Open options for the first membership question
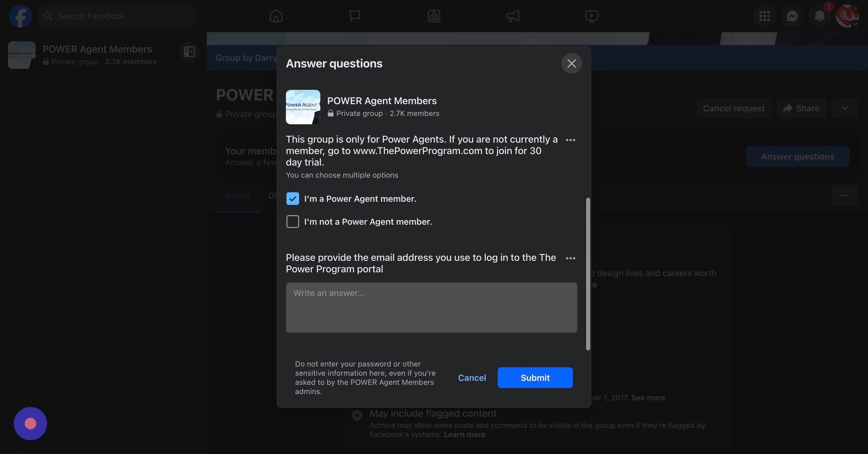This screenshot has width=868, height=454. coord(570,140)
